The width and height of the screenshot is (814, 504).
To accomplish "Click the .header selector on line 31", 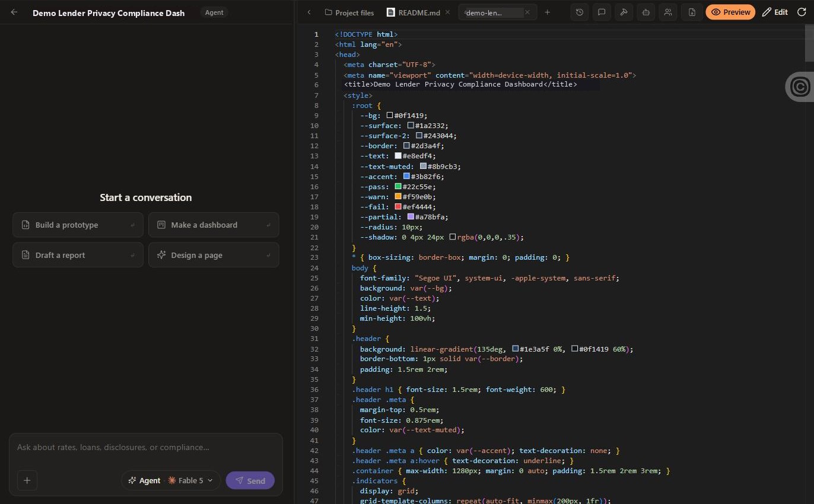I will 367,339.
